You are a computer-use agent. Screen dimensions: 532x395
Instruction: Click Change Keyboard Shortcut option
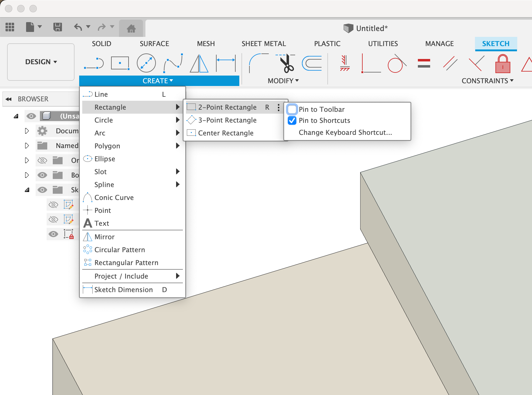345,132
